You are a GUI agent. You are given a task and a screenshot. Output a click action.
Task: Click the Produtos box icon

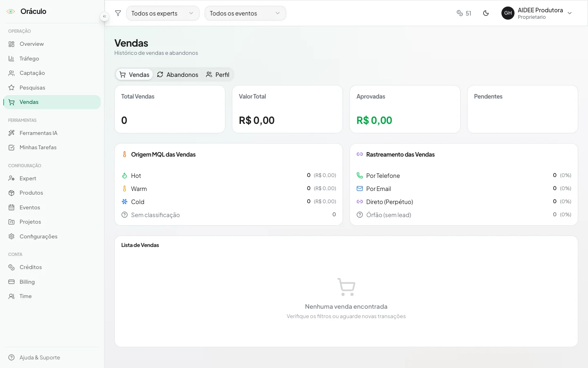coord(11,193)
